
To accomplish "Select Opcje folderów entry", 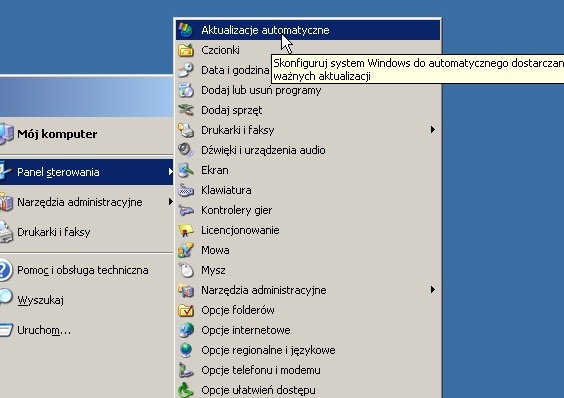I will pos(308,310).
